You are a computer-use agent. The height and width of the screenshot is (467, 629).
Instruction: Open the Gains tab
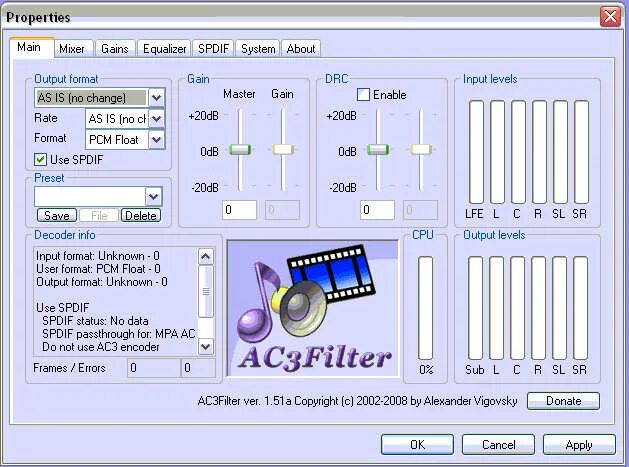click(x=115, y=49)
